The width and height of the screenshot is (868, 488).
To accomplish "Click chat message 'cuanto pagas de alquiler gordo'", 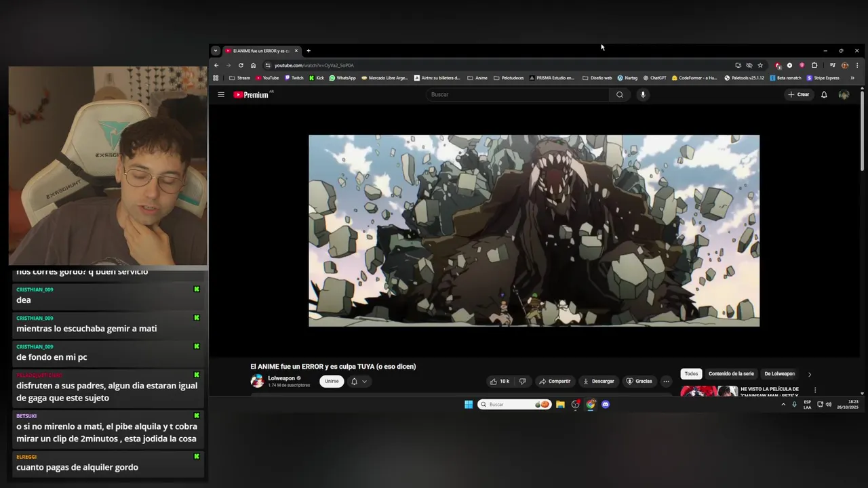I will coord(77,467).
